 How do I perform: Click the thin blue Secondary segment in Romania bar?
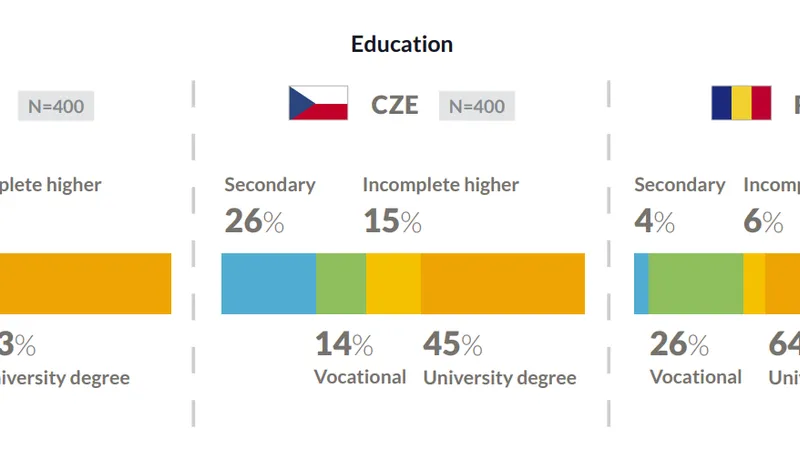click(641, 284)
